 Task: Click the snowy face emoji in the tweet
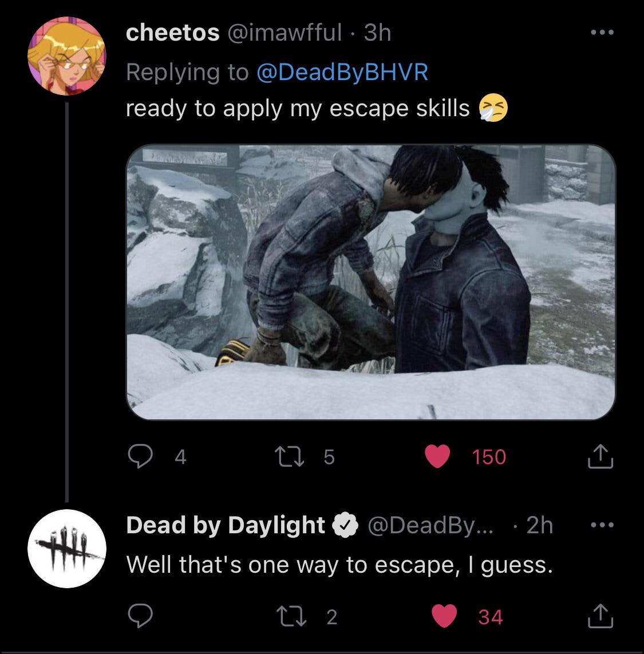point(496,108)
